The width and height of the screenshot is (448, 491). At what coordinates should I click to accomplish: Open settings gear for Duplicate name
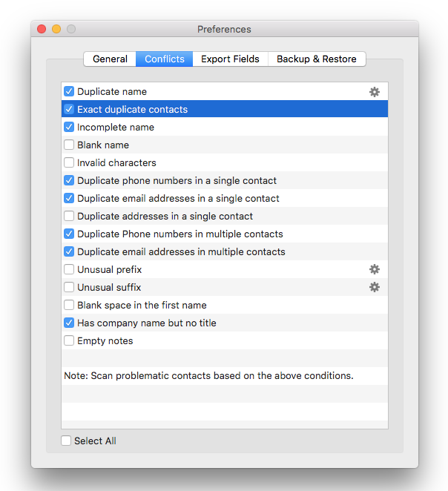click(375, 92)
